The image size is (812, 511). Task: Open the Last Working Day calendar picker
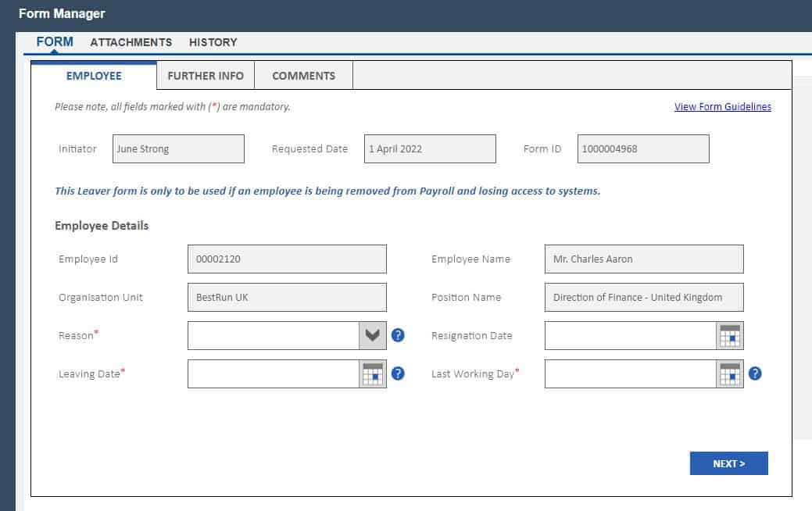pyautogui.click(x=730, y=373)
